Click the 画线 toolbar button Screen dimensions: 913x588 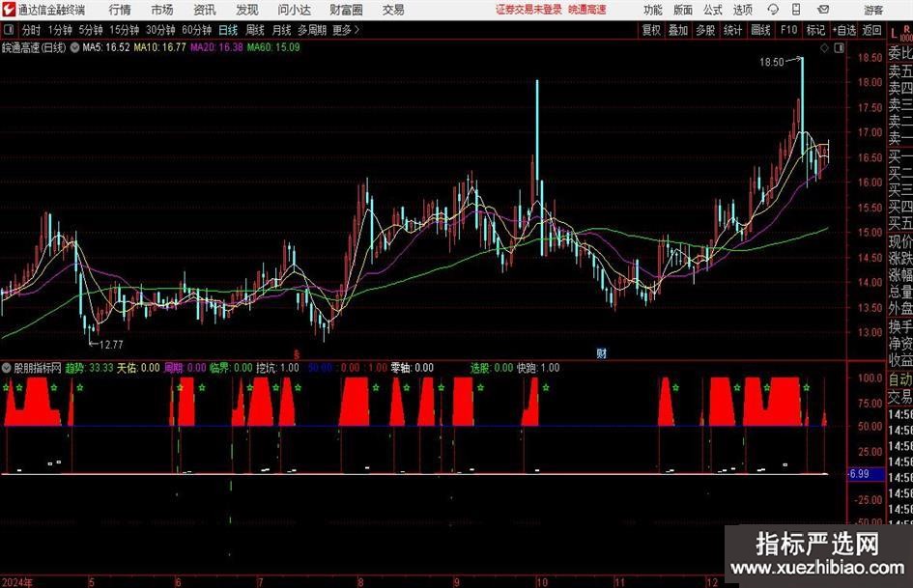point(761,30)
